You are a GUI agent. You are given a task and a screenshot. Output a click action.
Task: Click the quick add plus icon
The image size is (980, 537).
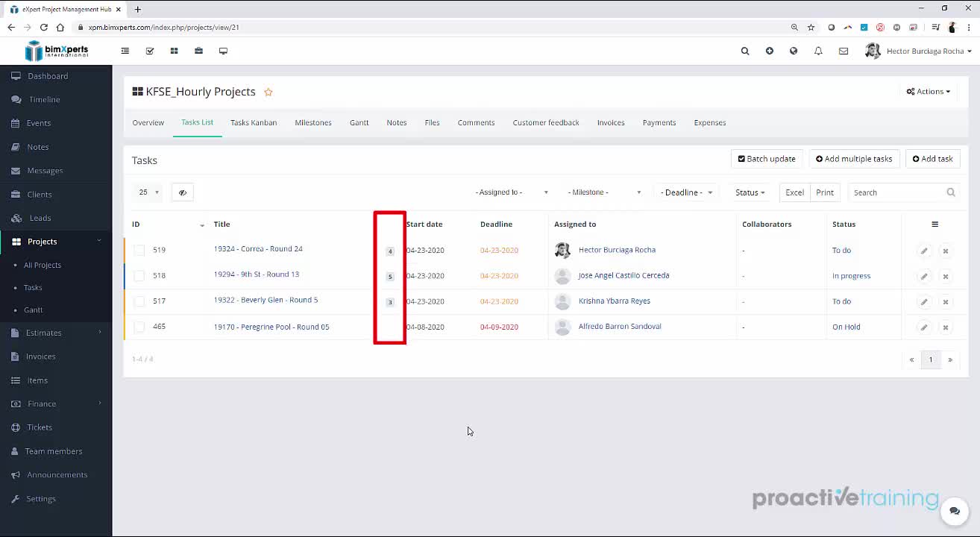point(770,51)
